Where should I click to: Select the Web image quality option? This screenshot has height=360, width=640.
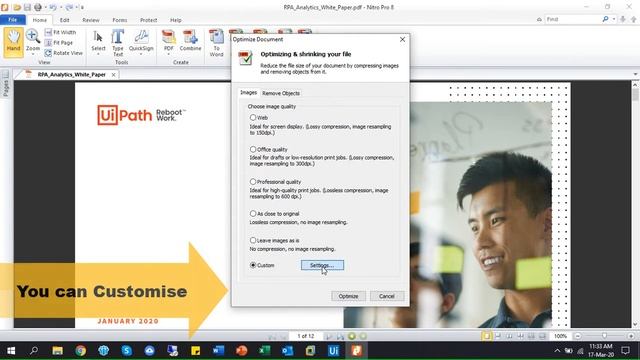pos(253,118)
